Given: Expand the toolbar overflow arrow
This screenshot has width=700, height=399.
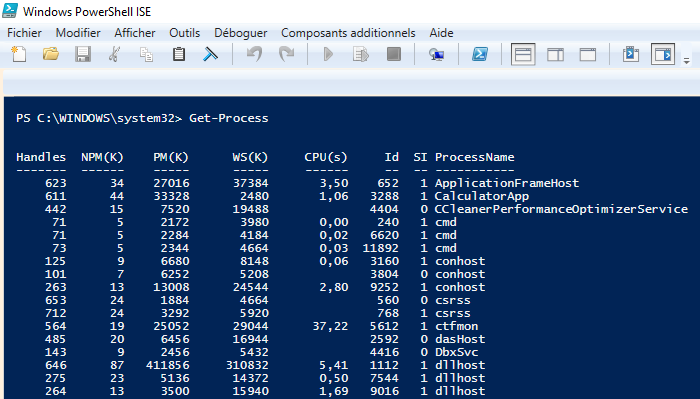Looking at the screenshot, I should pos(687,62).
